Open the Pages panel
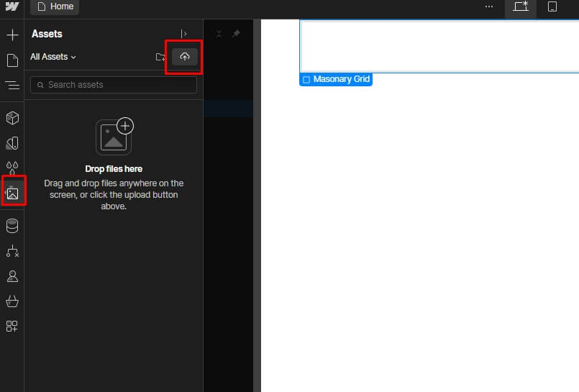The width and height of the screenshot is (579, 392). pos(12,60)
